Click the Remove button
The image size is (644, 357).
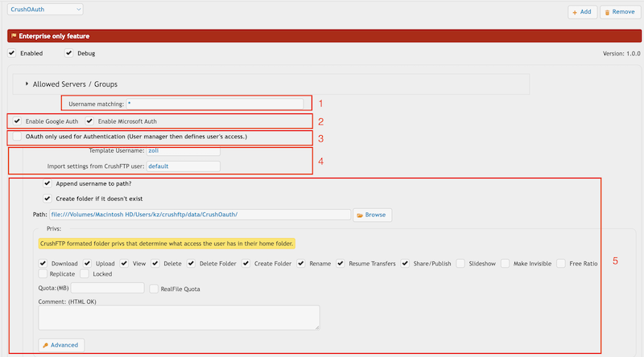(620, 12)
